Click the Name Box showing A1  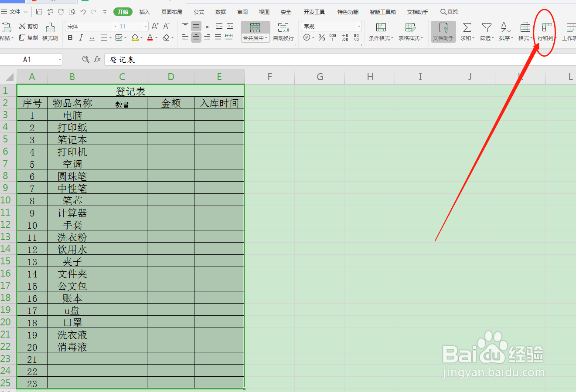click(31, 60)
